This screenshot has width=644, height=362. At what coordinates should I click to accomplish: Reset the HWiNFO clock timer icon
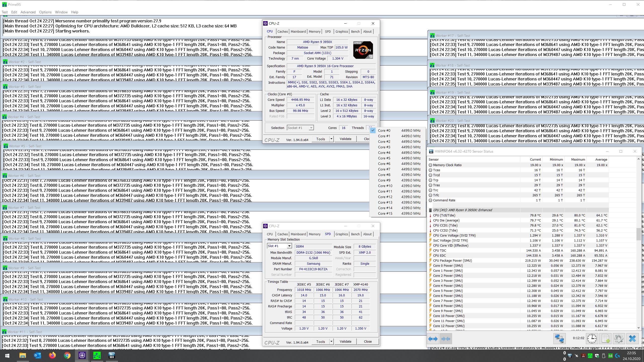(592, 339)
